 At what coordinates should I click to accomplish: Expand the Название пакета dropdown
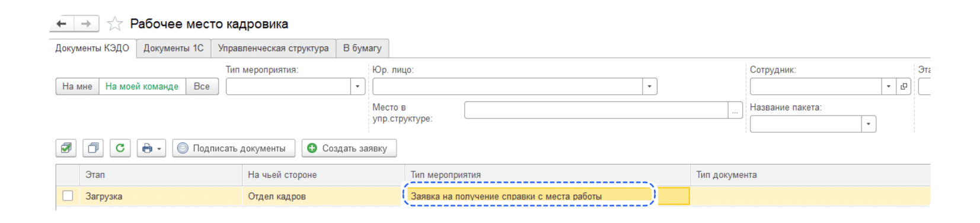pos(869,124)
